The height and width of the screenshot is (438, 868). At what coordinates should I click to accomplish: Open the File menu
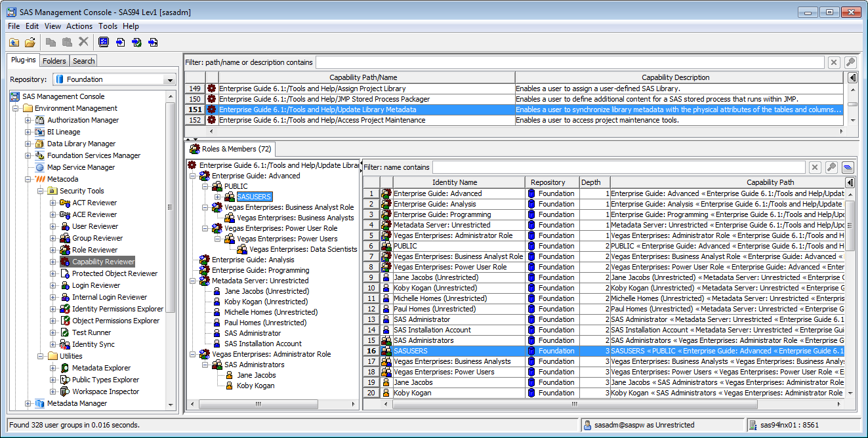coord(14,26)
